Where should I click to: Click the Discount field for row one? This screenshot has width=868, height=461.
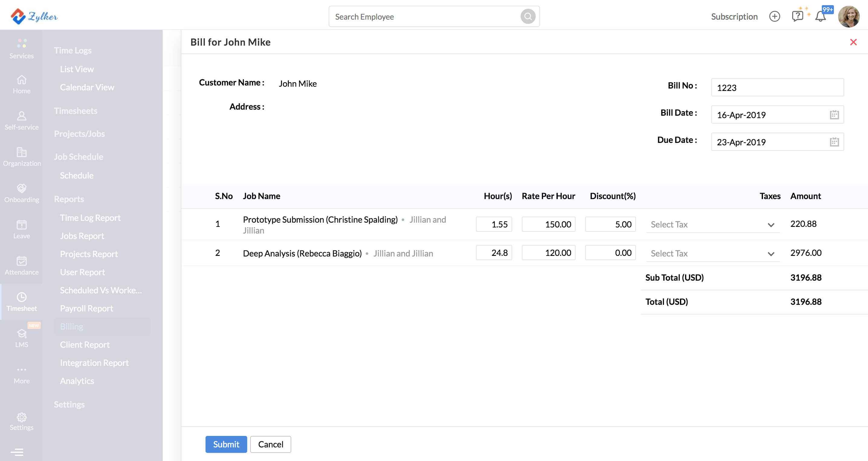[x=610, y=224]
